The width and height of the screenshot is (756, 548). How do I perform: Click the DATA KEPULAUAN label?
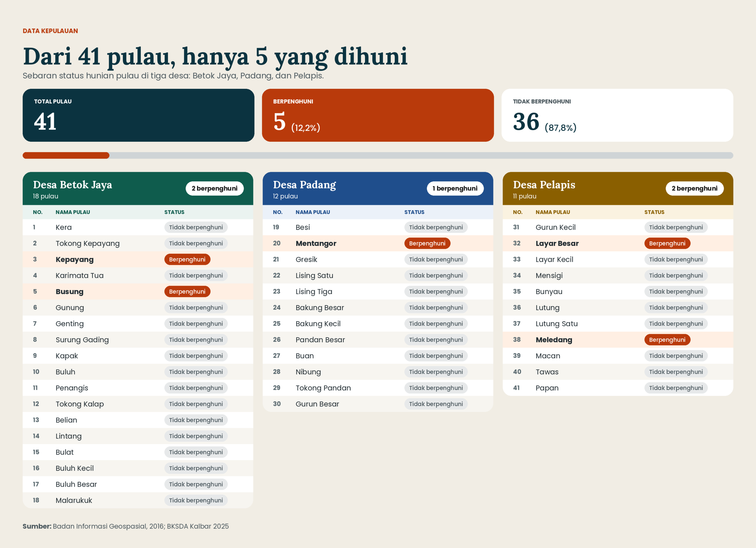point(50,31)
